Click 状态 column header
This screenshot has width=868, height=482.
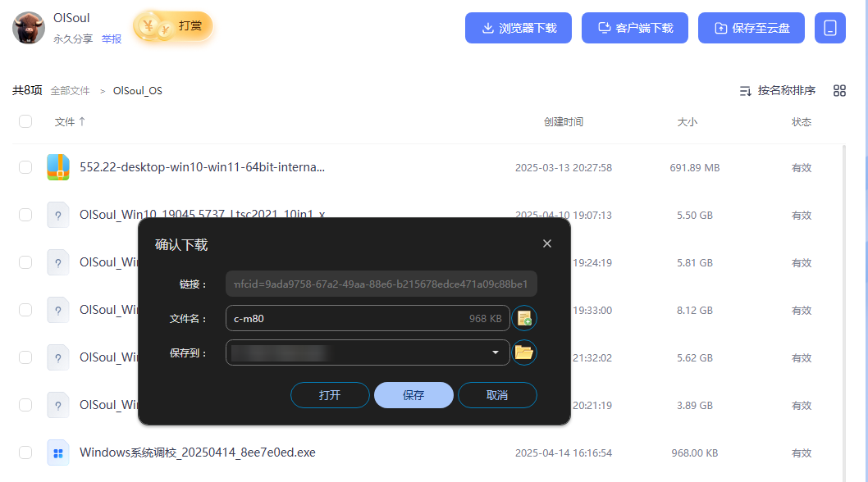801,122
